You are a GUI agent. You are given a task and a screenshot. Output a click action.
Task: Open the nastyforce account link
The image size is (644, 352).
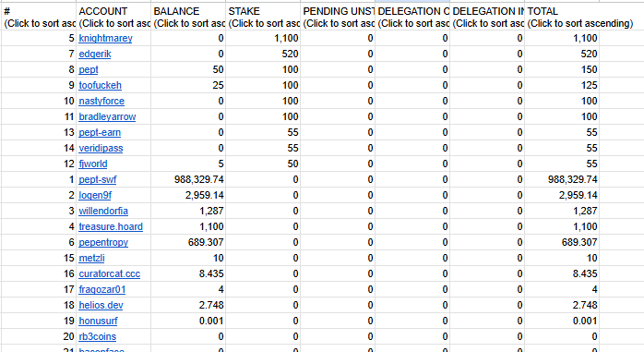[101, 101]
